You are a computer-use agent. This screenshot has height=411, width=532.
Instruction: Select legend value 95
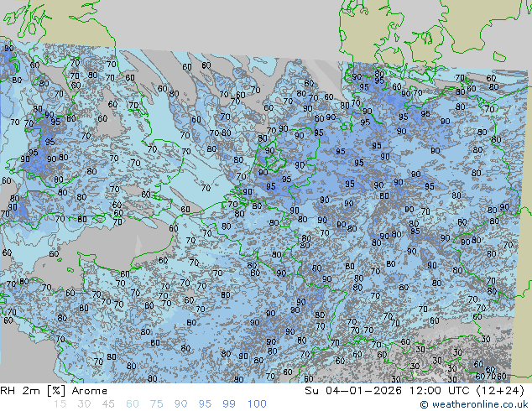(x=205, y=404)
